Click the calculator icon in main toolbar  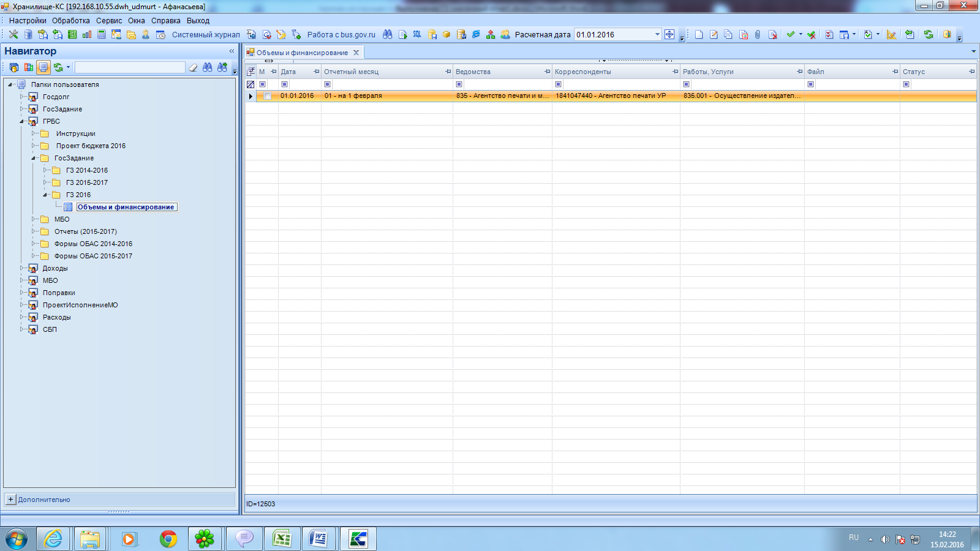(102, 35)
